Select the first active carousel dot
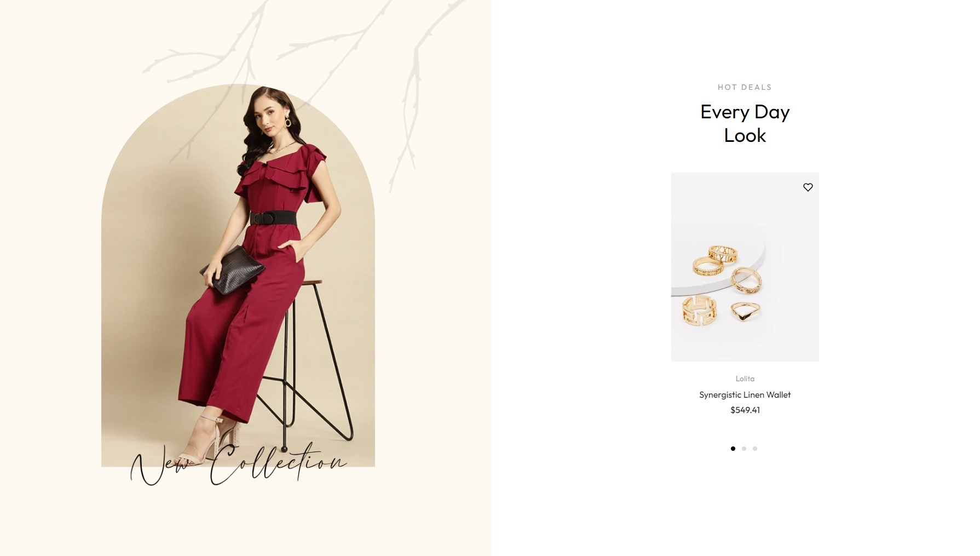The width and height of the screenshot is (980, 556). (x=733, y=449)
